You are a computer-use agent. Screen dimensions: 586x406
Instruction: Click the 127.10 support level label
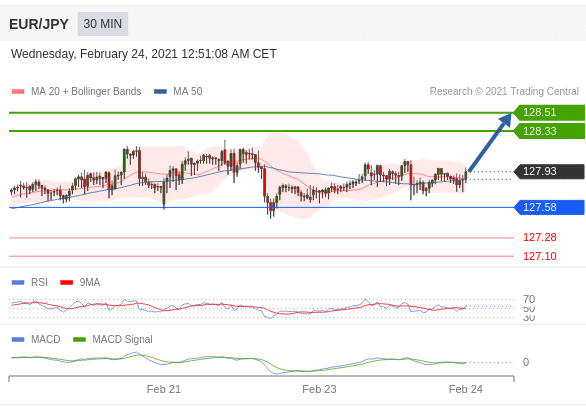tap(540, 256)
